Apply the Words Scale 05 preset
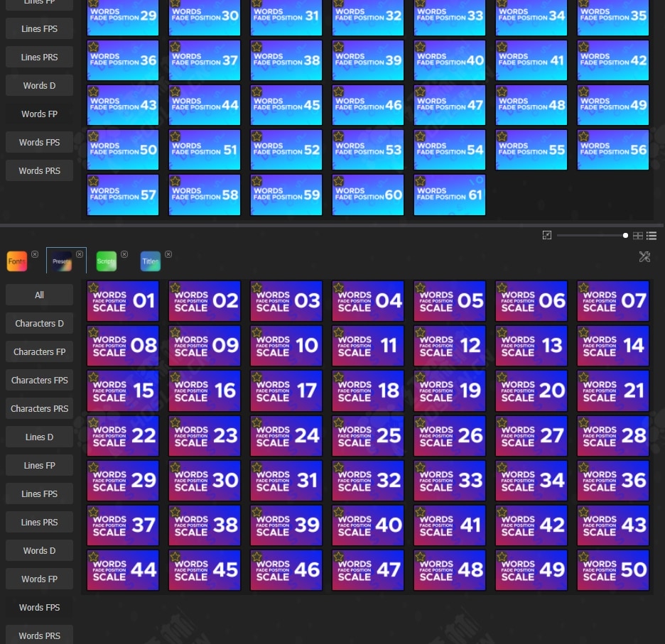This screenshot has height=644, width=665. click(450, 301)
